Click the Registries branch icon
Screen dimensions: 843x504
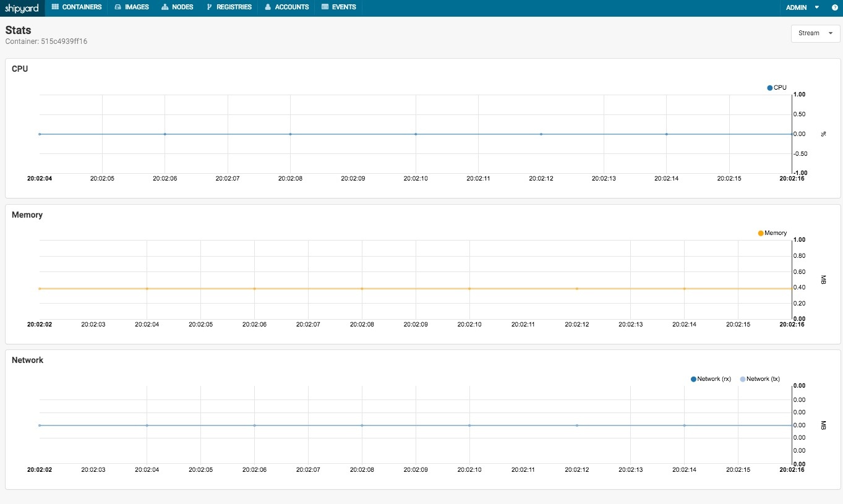(x=210, y=7)
